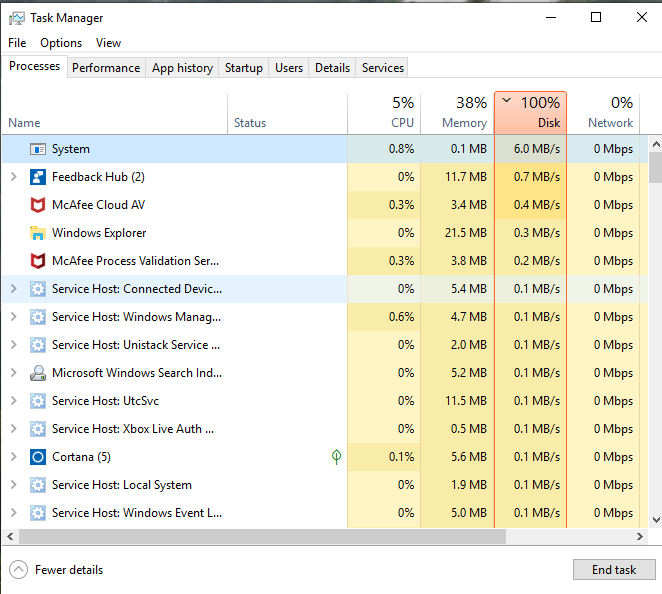Expand the Cortana (5) process group

coord(14,457)
